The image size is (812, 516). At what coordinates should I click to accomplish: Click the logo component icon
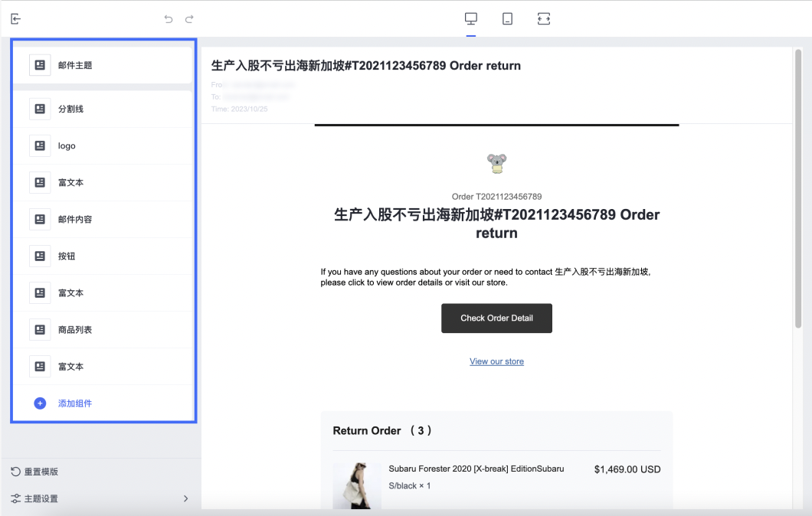click(x=40, y=146)
